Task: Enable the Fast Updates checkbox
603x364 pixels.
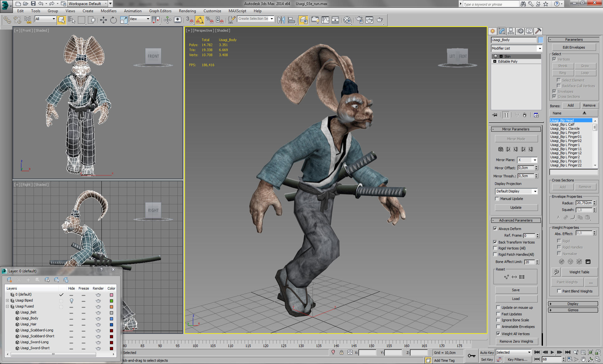Action: coord(498,314)
